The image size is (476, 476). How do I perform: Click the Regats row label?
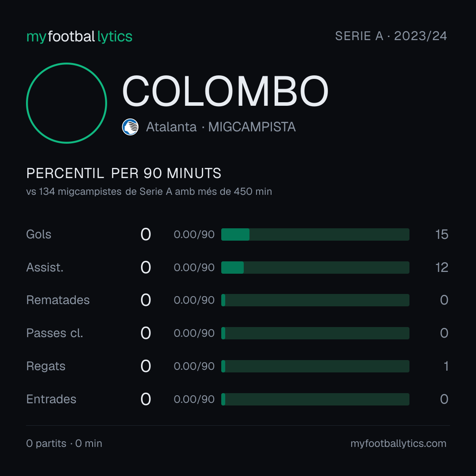[46, 366]
